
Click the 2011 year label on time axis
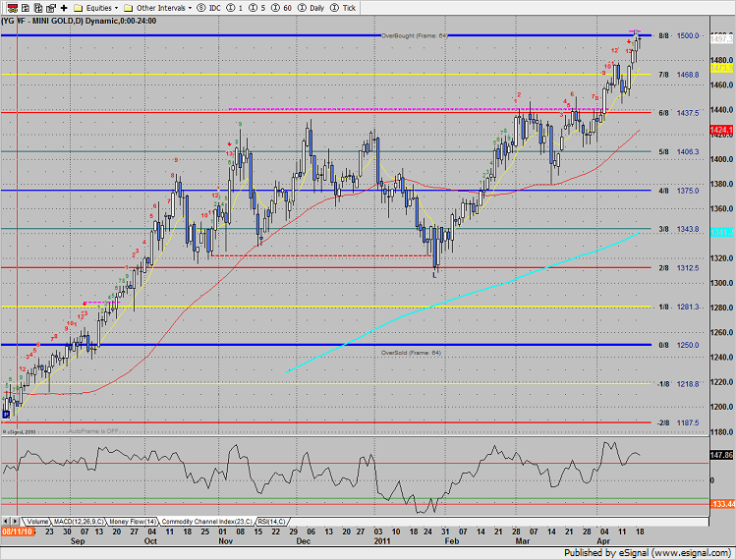[382, 541]
